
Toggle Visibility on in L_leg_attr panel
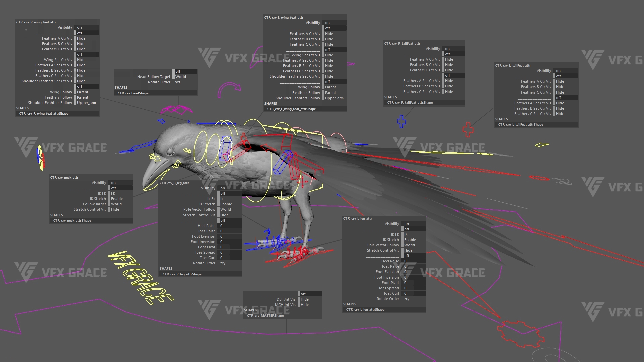[414, 224]
